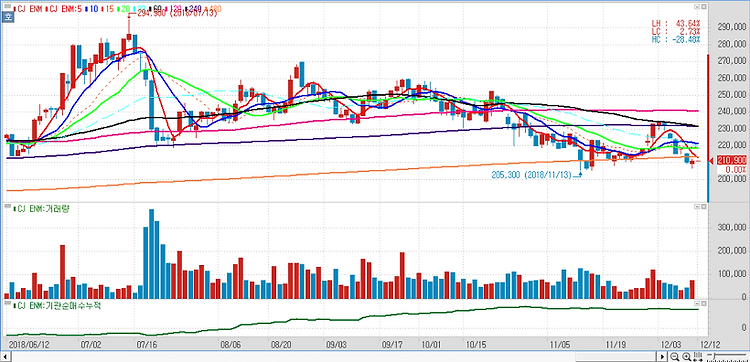Image resolution: width=750 pixels, height=362 pixels.
Task: Click the HC : -28.48% statistic
Action: tap(676, 39)
